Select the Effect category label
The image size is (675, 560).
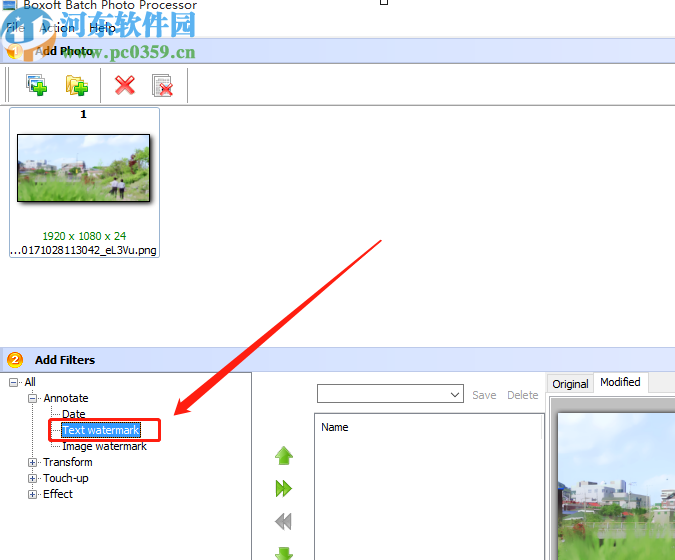tap(58, 494)
